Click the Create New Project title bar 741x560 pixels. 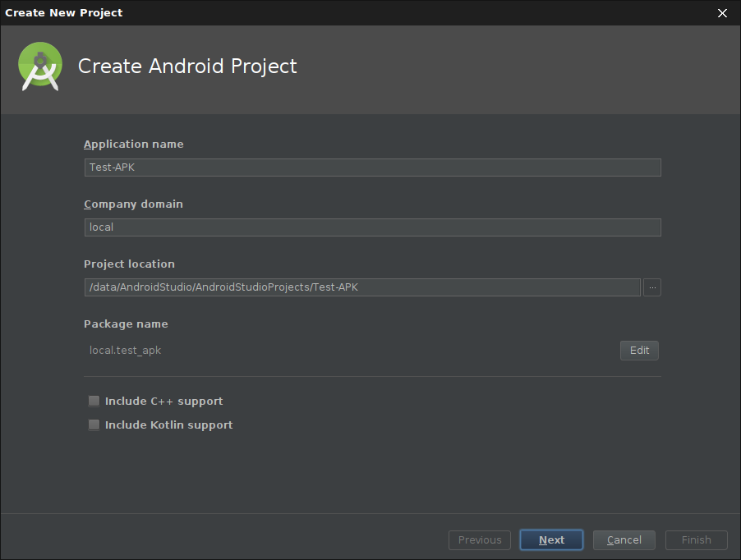pos(329,13)
